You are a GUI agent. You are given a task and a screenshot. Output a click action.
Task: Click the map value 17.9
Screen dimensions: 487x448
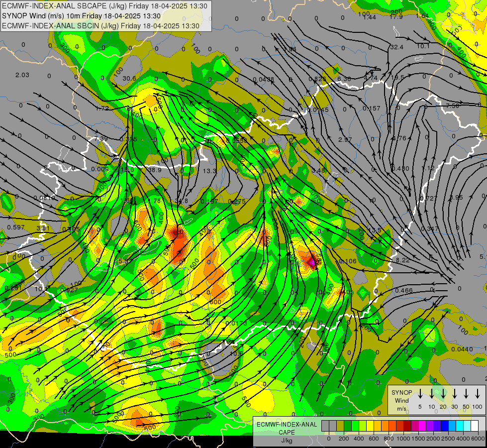click(396, 16)
